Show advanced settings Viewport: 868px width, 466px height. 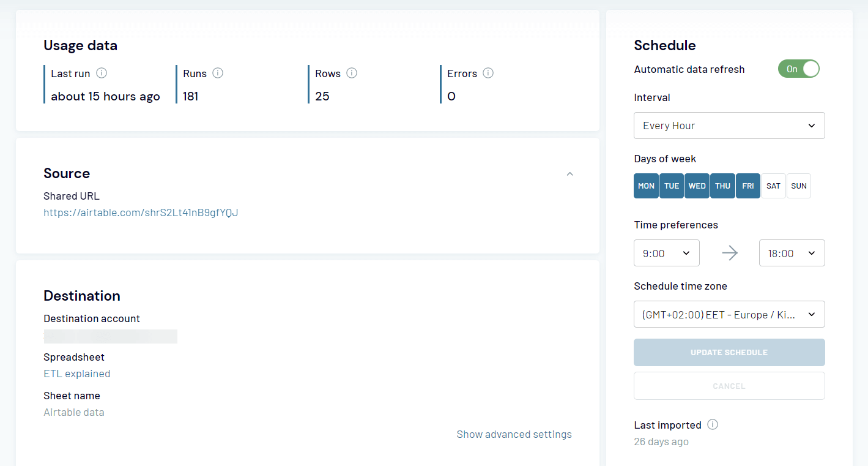pos(514,434)
